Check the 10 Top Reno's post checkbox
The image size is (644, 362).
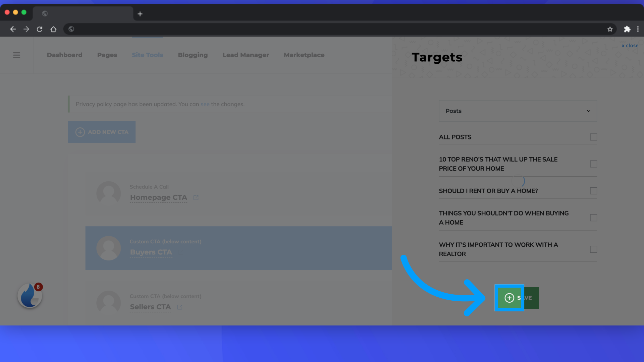click(593, 164)
